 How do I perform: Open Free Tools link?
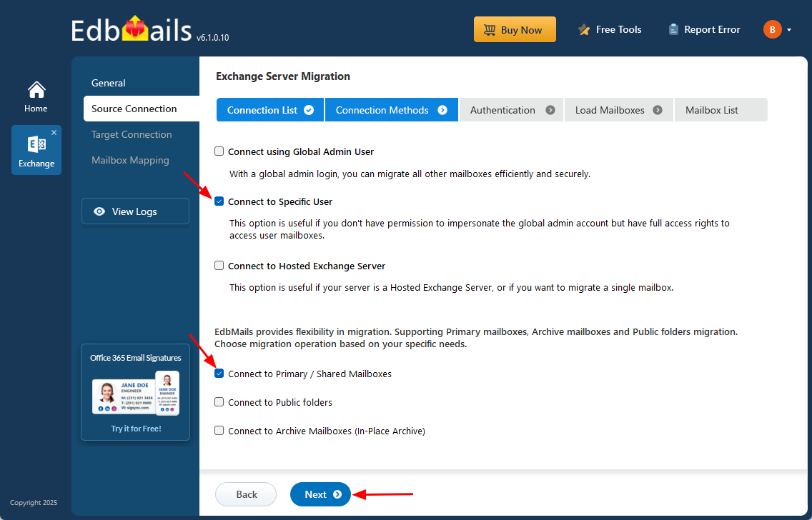610,29
